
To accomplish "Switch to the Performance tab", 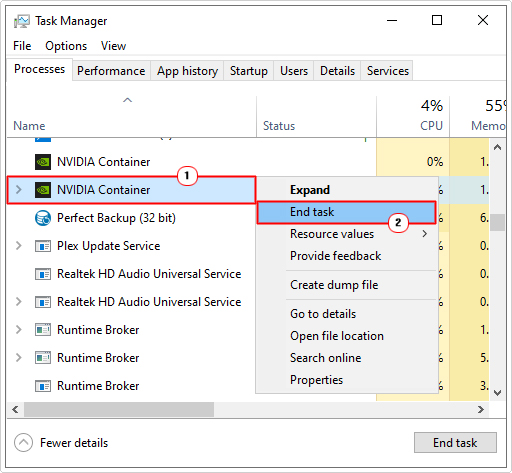I will click(x=111, y=71).
